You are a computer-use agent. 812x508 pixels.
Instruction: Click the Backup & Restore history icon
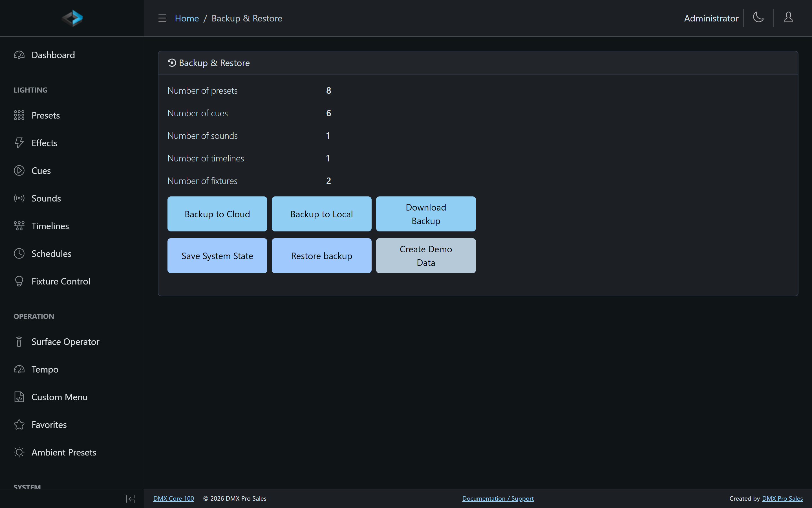[172, 63]
